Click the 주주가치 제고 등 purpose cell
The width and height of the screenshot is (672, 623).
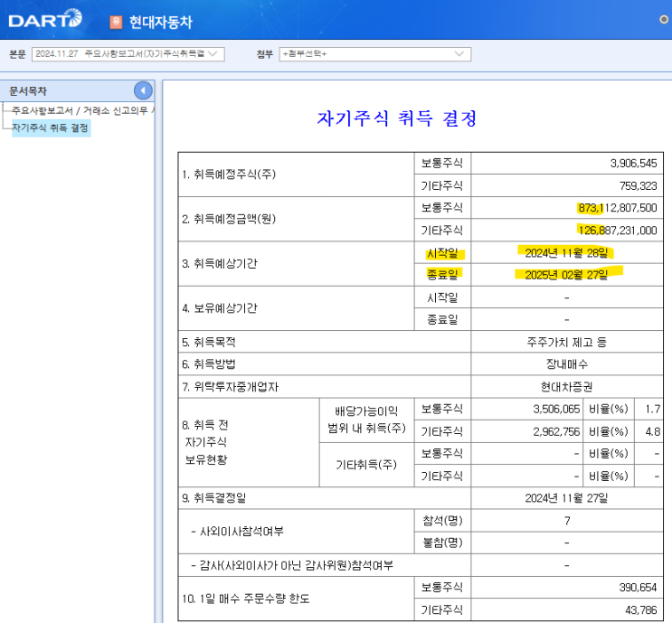pos(566,342)
